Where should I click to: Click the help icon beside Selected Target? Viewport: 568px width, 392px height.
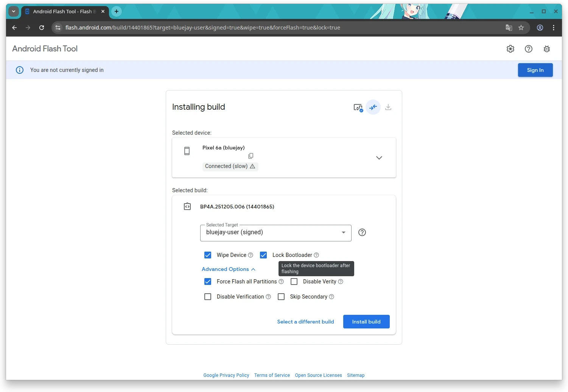tap(362, 232)
